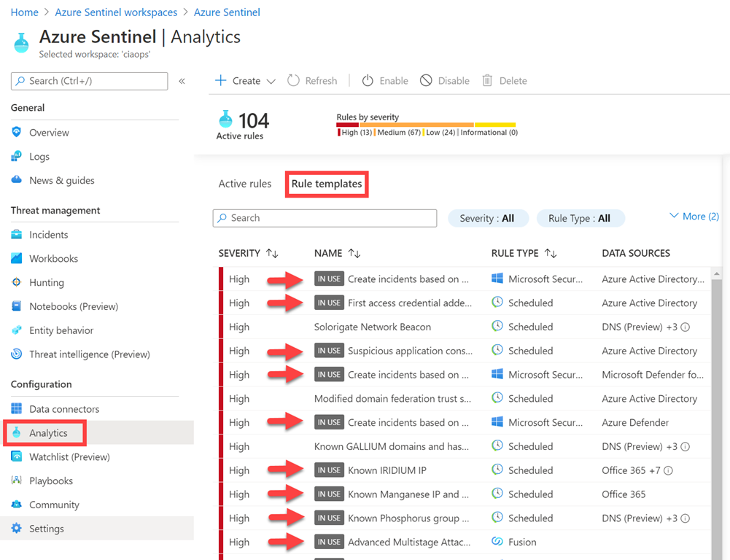
Task: Open the Hunting page
Action: (x=46, y=283)
